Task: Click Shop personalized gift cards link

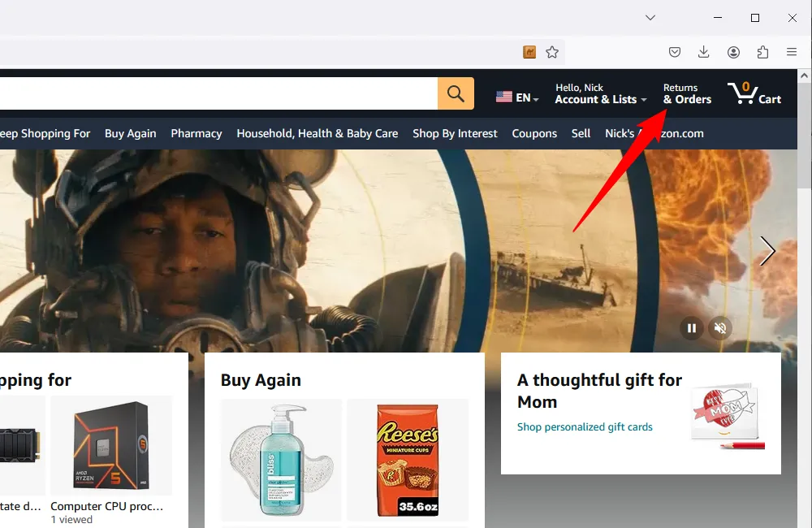Action: pyautogui.click(x=585, y=427)
